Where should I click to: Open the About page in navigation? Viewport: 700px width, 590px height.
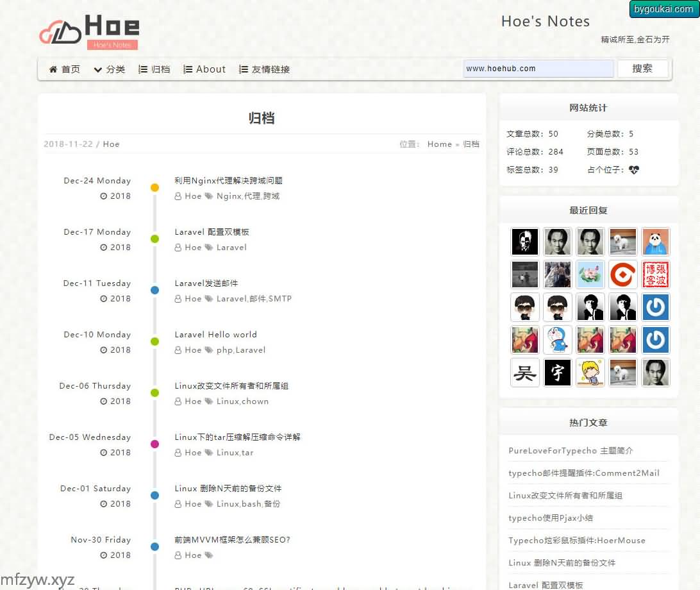coord(204,69)
